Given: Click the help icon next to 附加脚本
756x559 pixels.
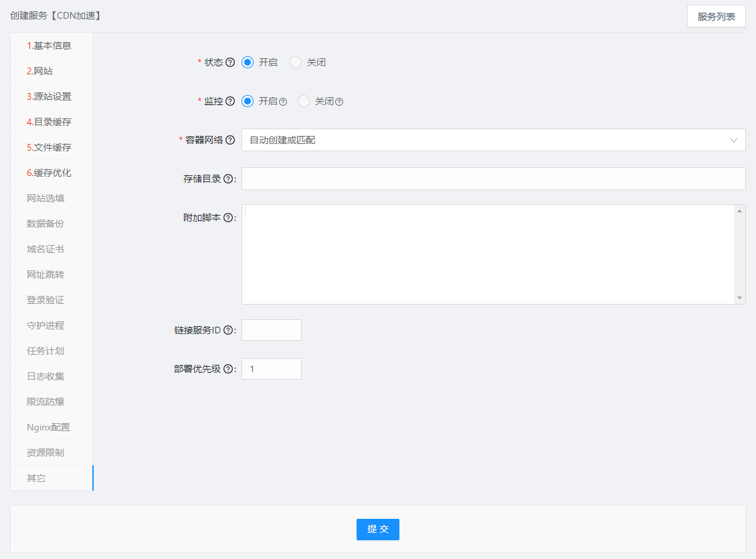Looking at the screenshot, I should 228,218.
